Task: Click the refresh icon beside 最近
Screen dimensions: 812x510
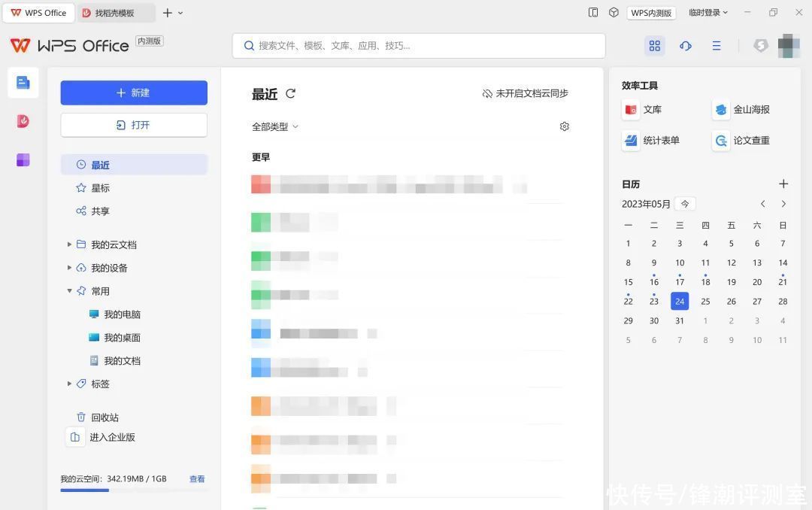Action: pyautogui.click(x=290, y=93)
